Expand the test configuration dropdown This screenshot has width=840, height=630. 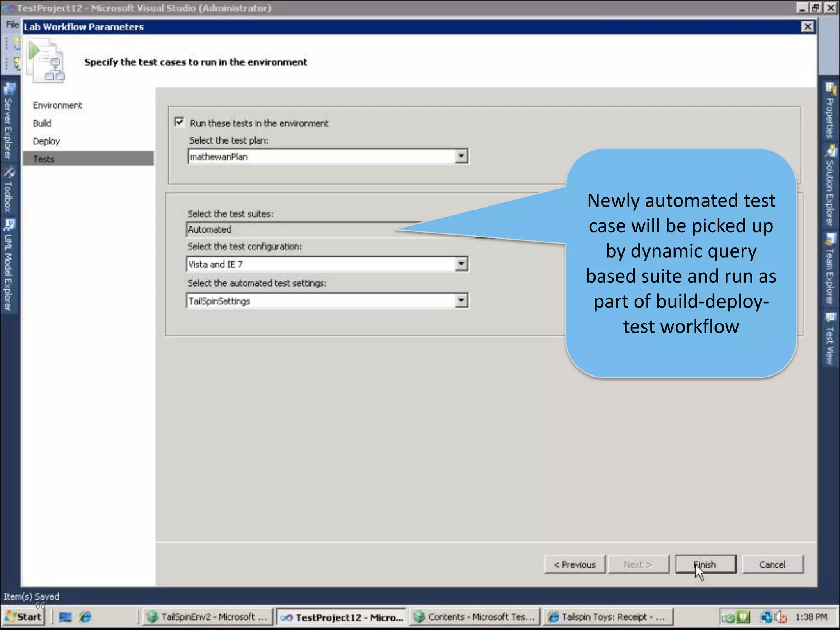tap(461, 264)
